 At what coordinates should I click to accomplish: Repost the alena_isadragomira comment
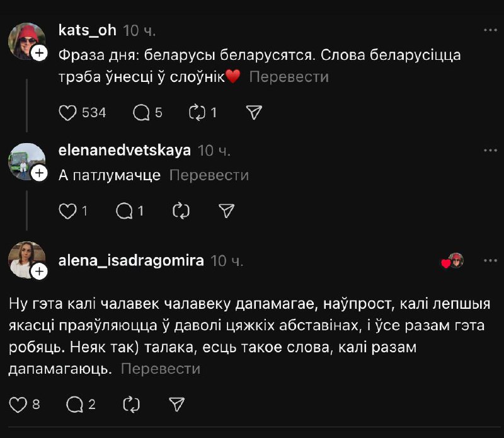[x=131, y=404]
